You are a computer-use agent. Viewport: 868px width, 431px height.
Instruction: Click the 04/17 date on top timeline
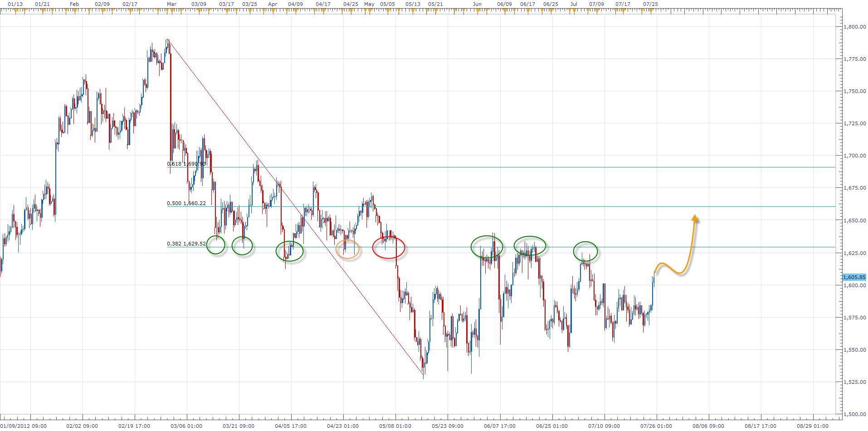coord(323,4)
